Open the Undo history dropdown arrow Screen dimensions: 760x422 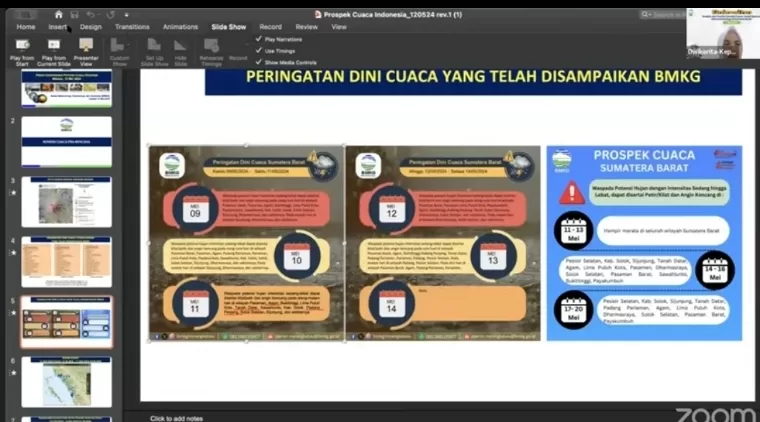point(99,15)
